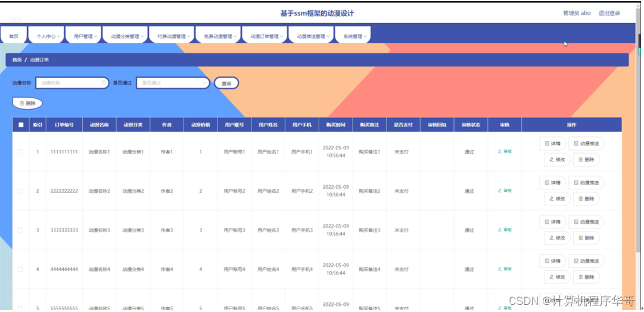Open 详情 for order 2222222222
The width and height of the screenshot is (644, 312).
tap(552, 183)
